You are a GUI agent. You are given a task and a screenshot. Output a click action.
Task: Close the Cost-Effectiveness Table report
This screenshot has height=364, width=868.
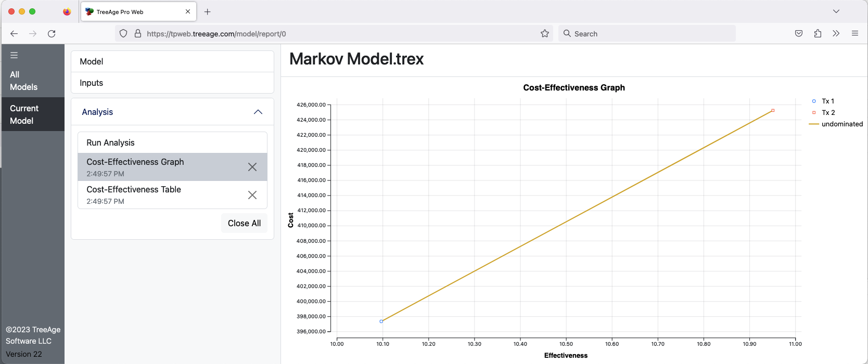[x=252, y=195]
